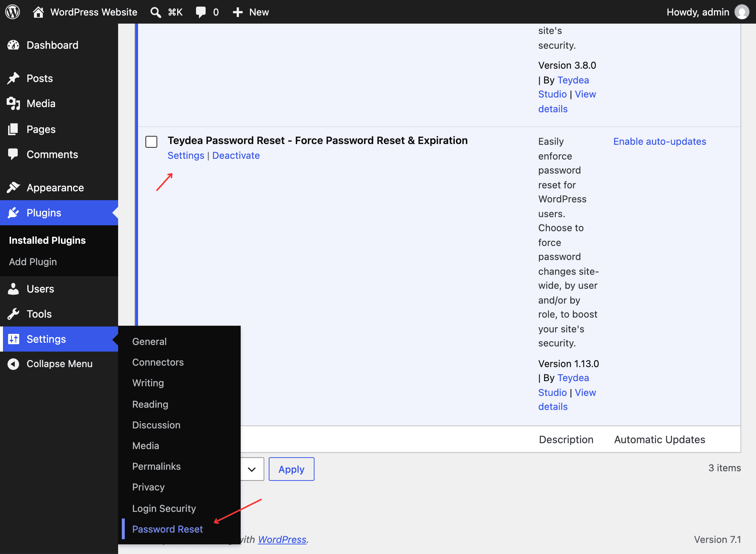The width and height of the screenshot is (756, 554).
Task: Click the Tools wrench icon
Action: coord(13,314)
